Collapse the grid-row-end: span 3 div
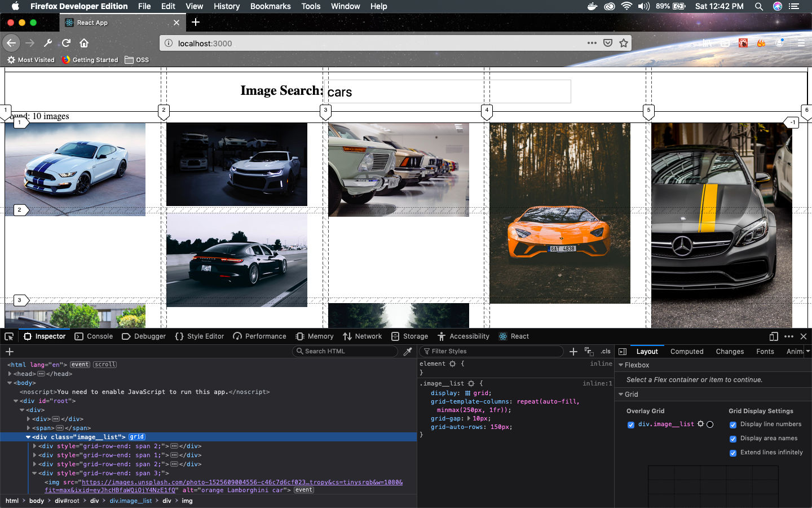The image size is (812, 508). 34,473
